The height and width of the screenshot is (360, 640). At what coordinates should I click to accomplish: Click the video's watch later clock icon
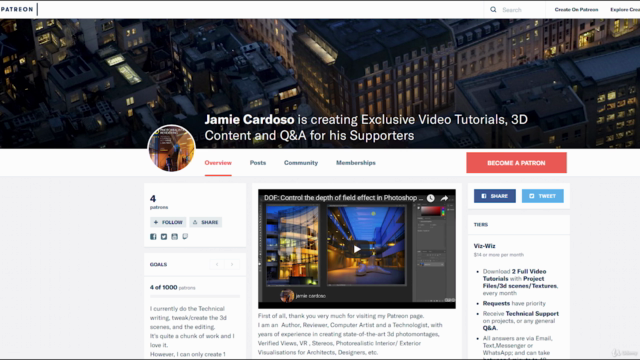[x=431, y=198]
